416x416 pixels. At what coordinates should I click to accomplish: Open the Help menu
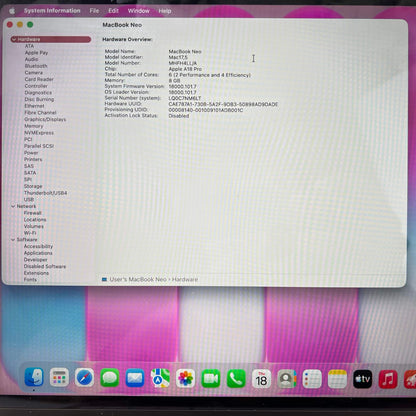165,11
